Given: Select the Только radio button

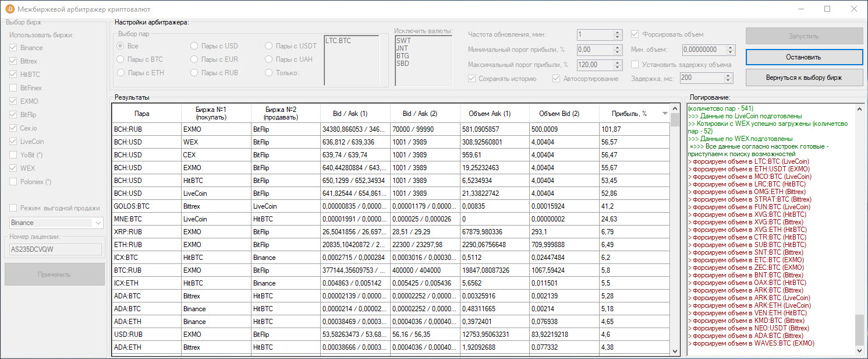Looking at the screenshot, I should tap(268, 73).
